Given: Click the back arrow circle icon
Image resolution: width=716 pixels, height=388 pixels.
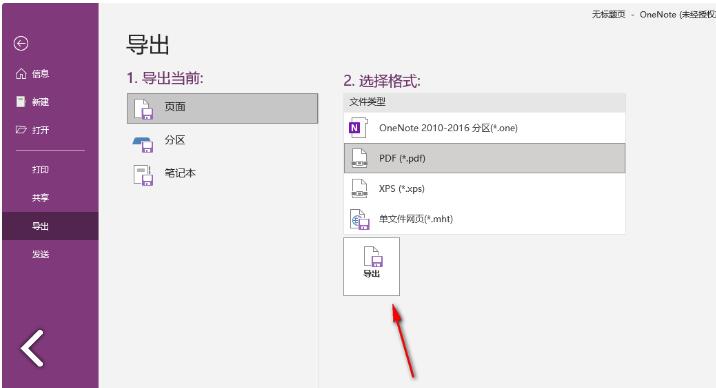Looking at the screenshot, I should pyautogui.click(x=21, y=43).
